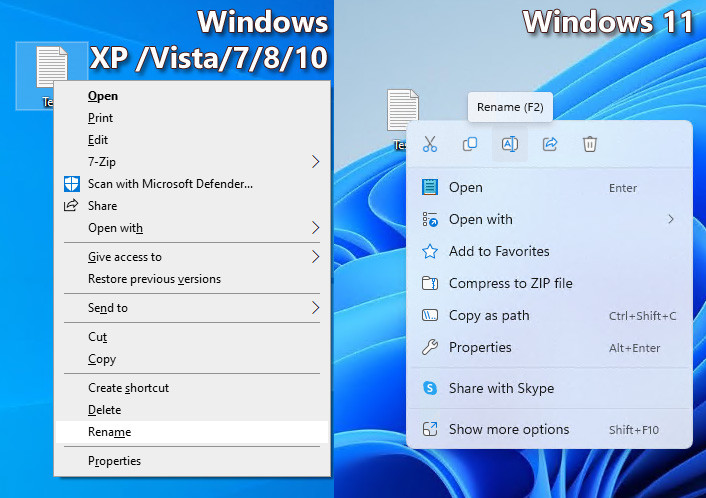Click the Copy icon in Windows 11 menu
706x498 pixels.
[470, 144]
